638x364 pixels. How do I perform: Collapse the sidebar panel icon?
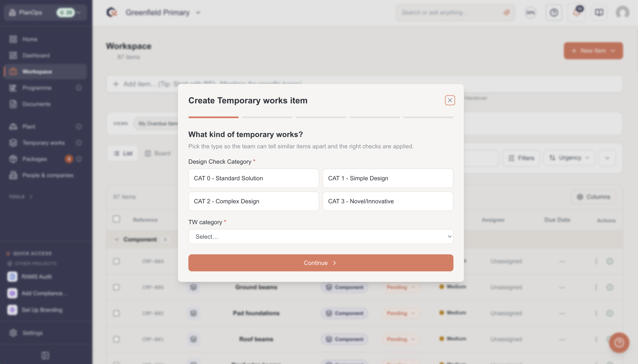coord(45,355)
